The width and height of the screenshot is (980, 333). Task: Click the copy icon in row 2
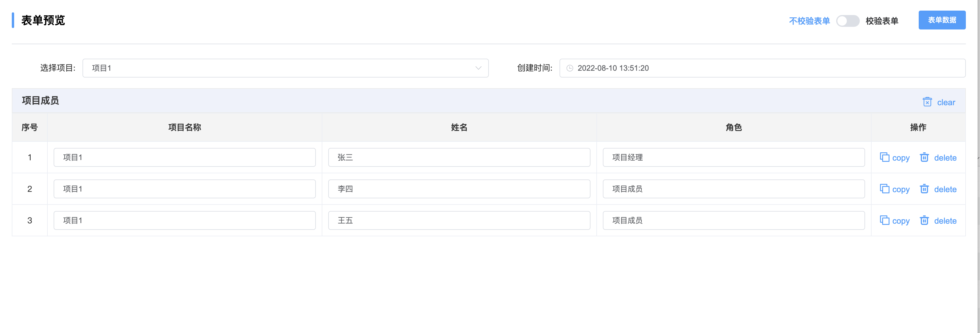point(885,189)
